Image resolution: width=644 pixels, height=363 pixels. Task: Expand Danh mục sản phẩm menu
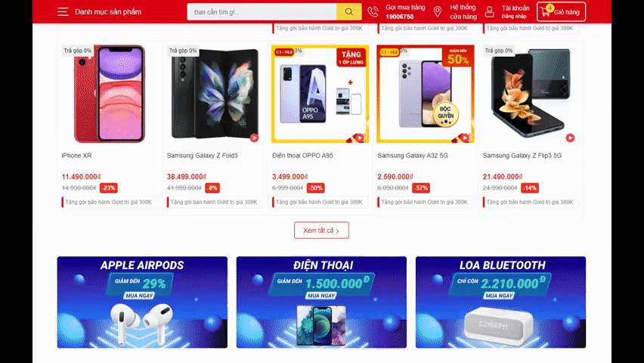tap(108, 12)
